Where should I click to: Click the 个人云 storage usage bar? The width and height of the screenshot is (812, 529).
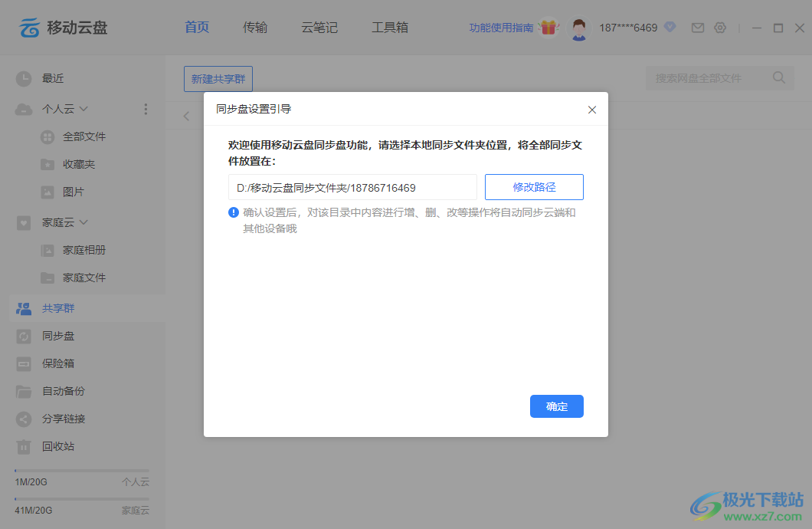82,471
